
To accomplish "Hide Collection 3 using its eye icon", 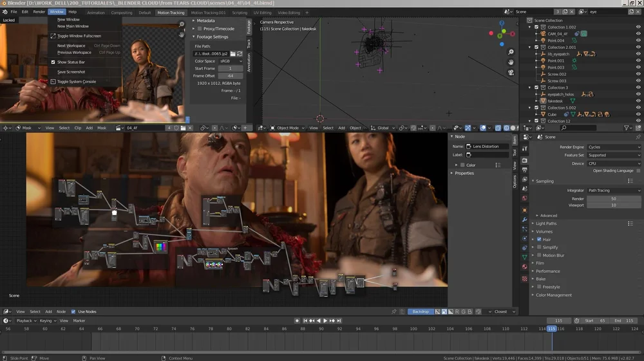I will point(638,88).
